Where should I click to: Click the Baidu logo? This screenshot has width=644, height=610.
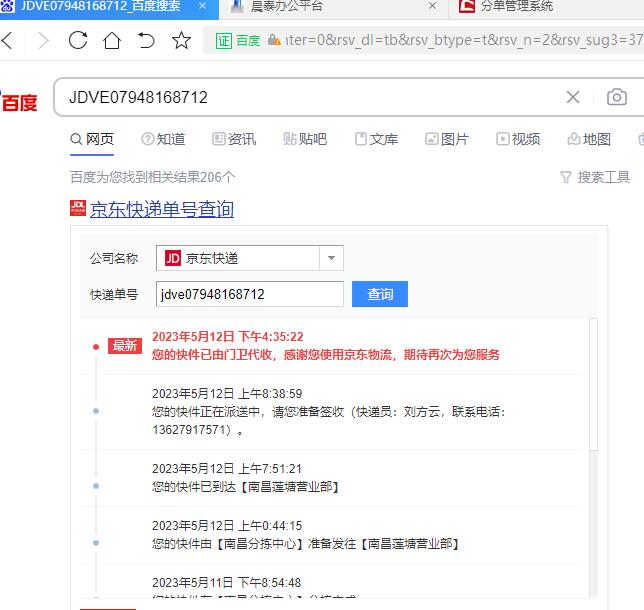pyautogui.click(x=18, y=102)
